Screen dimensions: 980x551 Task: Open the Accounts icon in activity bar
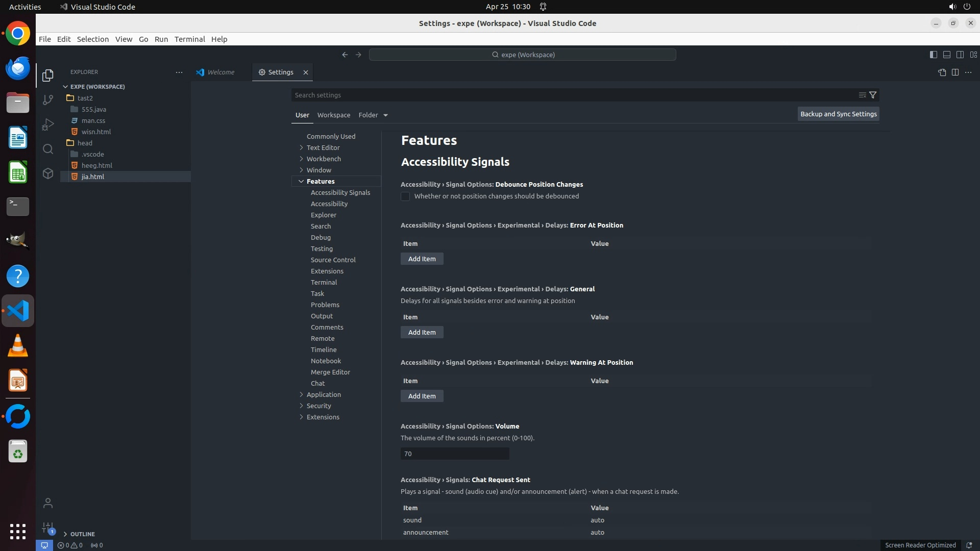pyautogui.click(x=48, y=503)
